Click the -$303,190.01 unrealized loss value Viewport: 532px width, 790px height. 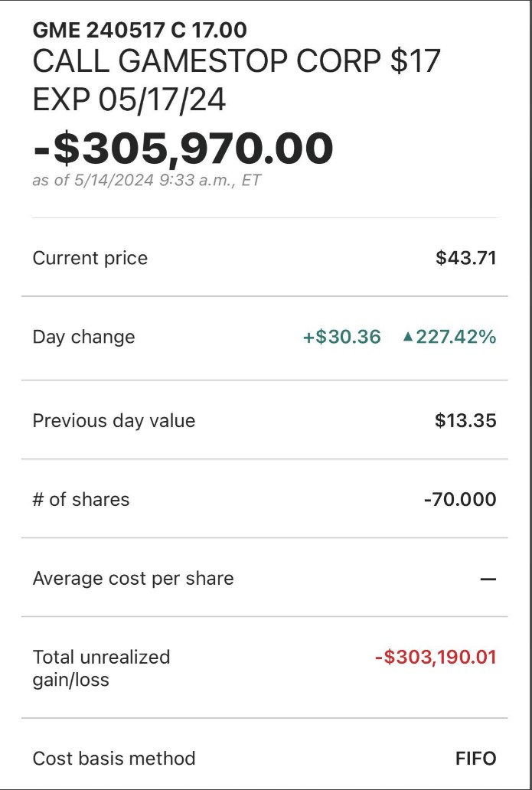[436, 657]
